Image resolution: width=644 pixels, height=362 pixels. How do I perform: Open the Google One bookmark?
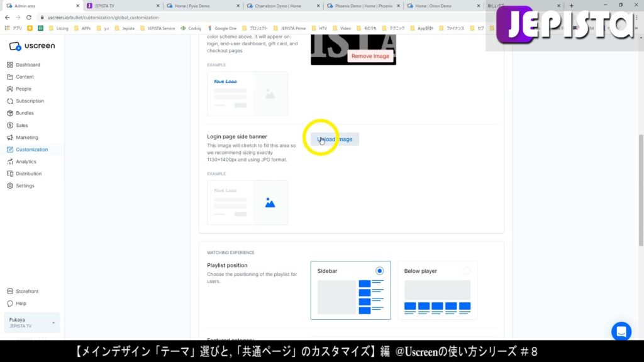coord(222,28)
